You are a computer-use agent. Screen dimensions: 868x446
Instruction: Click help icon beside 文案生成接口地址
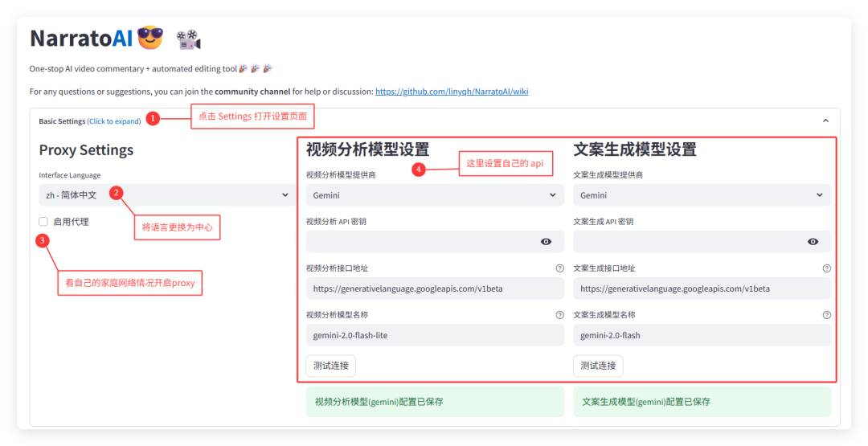[826, 268]
